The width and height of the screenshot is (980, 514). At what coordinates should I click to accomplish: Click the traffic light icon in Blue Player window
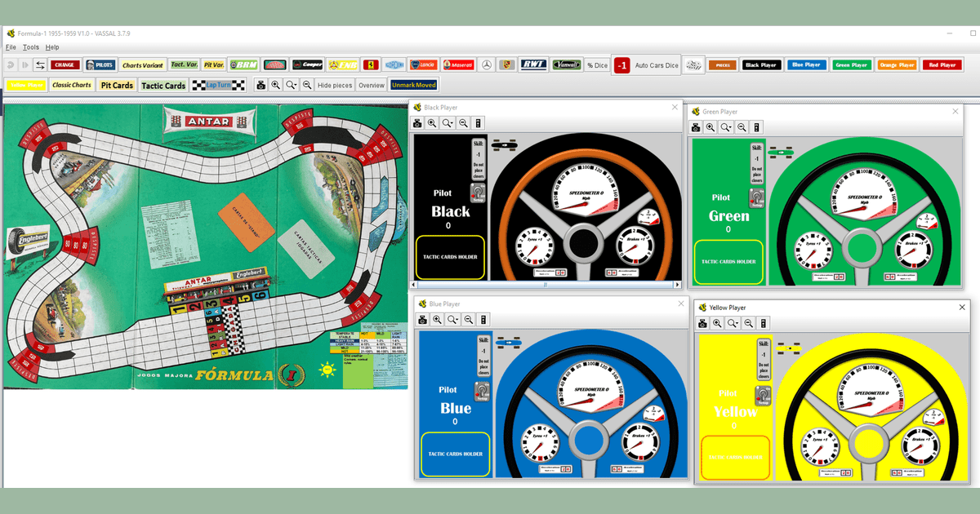484,320
